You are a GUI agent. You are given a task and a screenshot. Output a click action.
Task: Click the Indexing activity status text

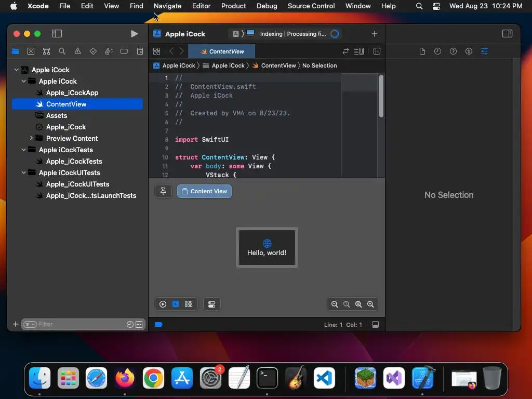[x=293, y=34]
